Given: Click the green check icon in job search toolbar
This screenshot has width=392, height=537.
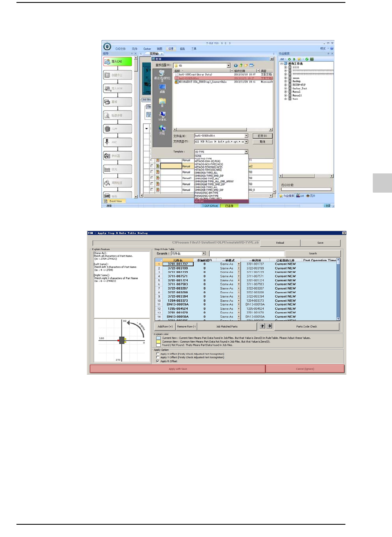Looking at the screenshot, I should pyautogui.click(x=307, y=59).
